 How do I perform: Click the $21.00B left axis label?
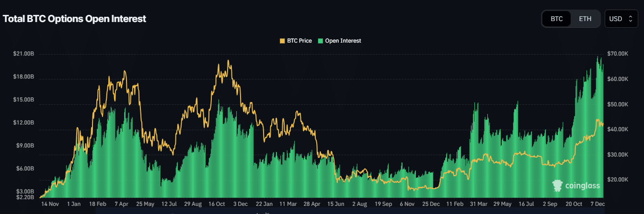click(x=23, y=54)
